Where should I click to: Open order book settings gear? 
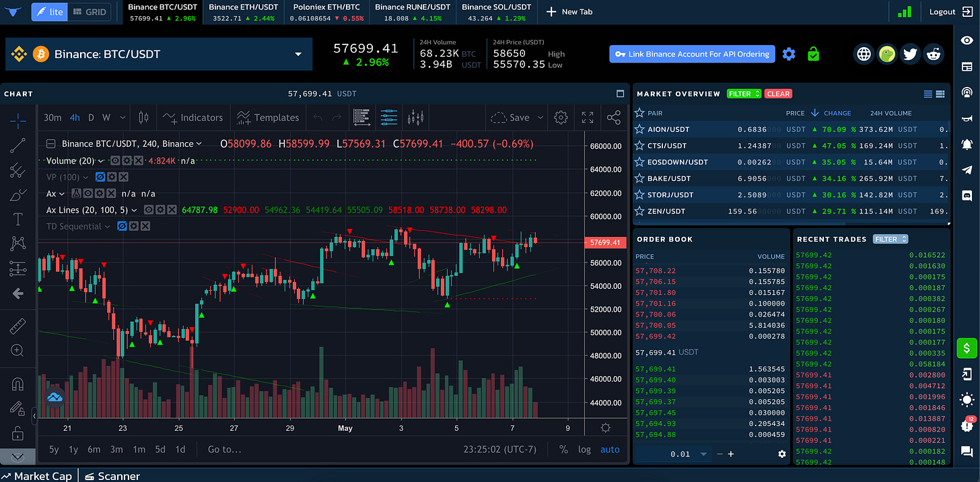pos(782,454)
